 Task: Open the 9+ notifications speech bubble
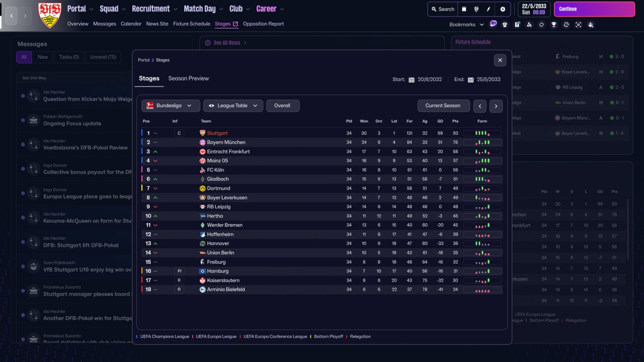coord(493,24)
